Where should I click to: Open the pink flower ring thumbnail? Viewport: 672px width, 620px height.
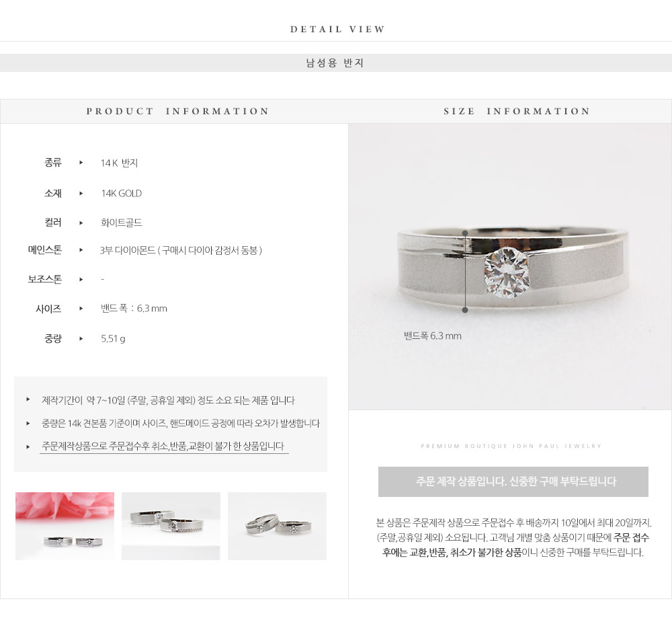point(65,526)
